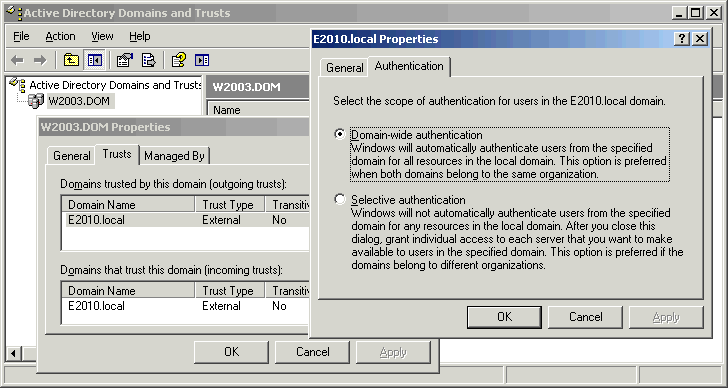Select W2003.DOM node in console tree

[x=79, y=101]
